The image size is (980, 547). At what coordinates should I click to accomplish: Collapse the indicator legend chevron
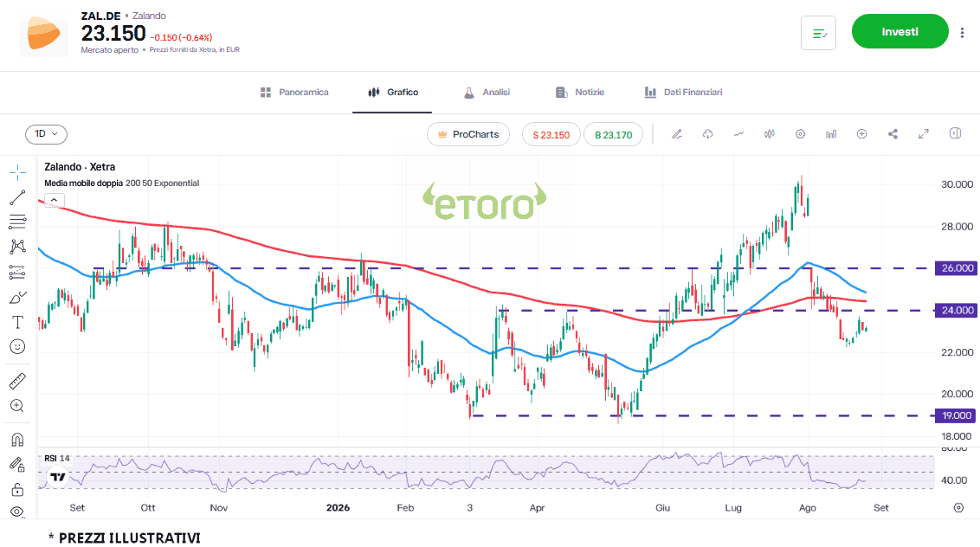click(55, 201)
